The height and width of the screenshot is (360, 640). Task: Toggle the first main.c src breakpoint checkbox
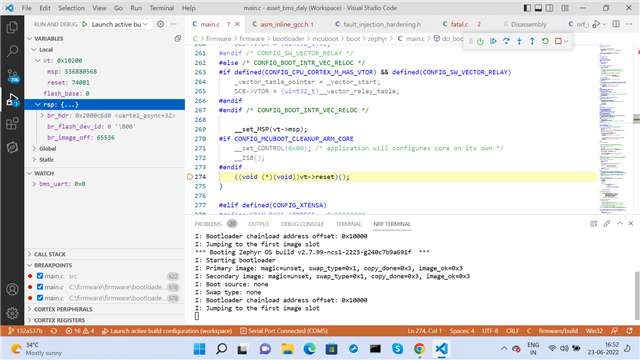[x=40, y=276]
